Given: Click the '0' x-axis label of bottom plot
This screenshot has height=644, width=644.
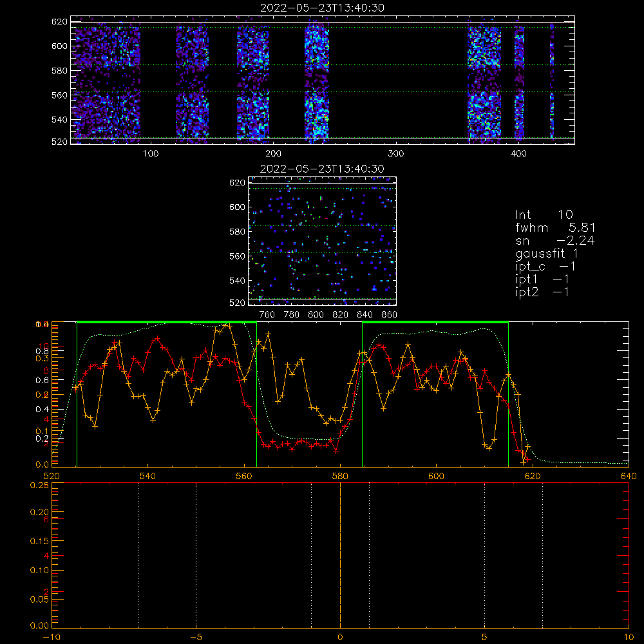Looking at the screenshot, I should click(340, 637).
